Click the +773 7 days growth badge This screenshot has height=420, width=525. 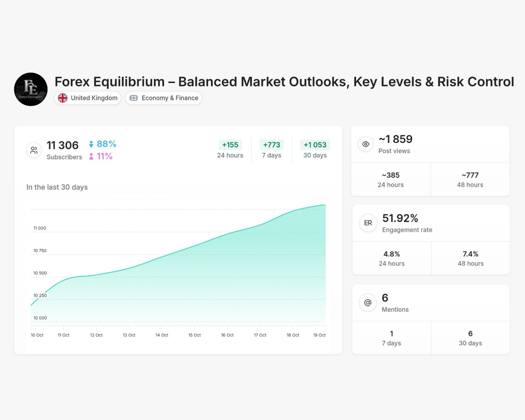[272, 145]
